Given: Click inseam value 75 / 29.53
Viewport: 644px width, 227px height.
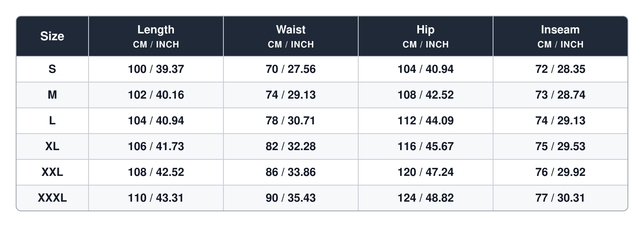Looking at the screenshot, I should 560,147.
